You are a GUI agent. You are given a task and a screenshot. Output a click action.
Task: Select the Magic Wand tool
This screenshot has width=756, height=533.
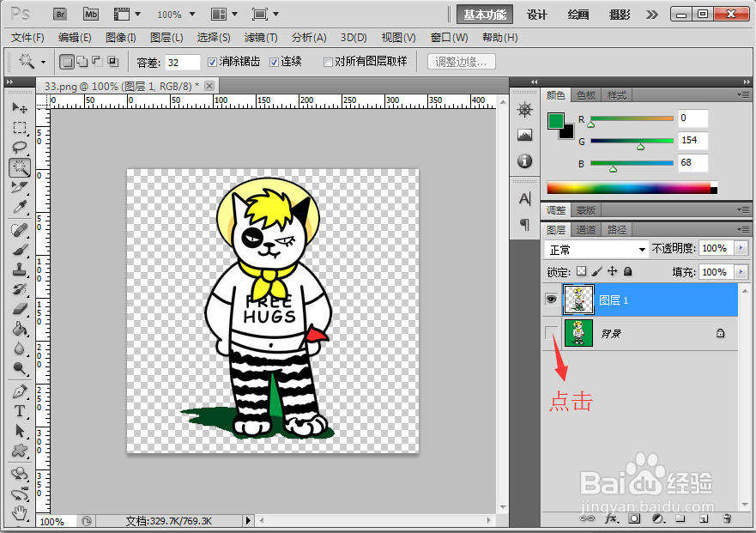19,167
